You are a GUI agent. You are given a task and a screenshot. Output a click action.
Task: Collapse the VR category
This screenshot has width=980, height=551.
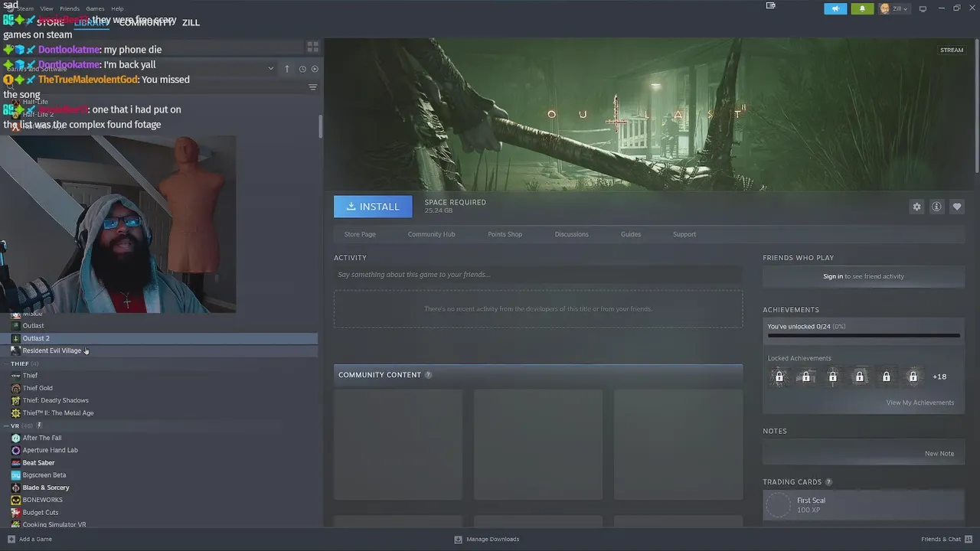click(6, 425)
